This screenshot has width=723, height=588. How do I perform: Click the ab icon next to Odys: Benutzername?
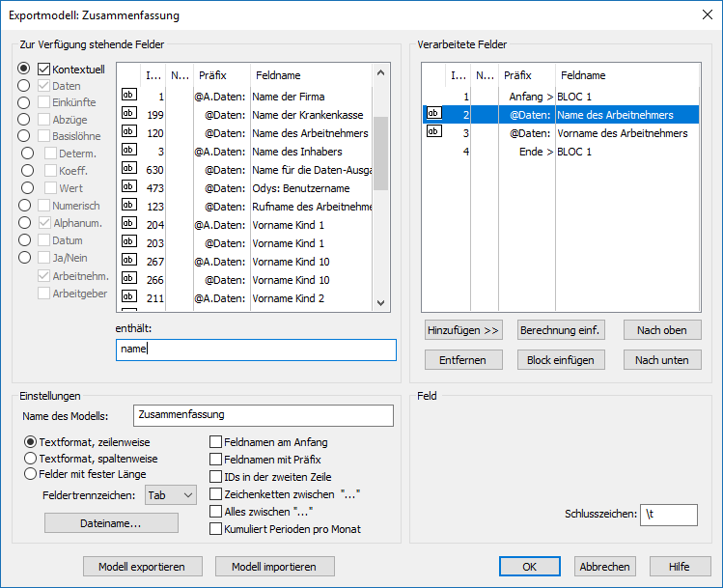point(129,186)
